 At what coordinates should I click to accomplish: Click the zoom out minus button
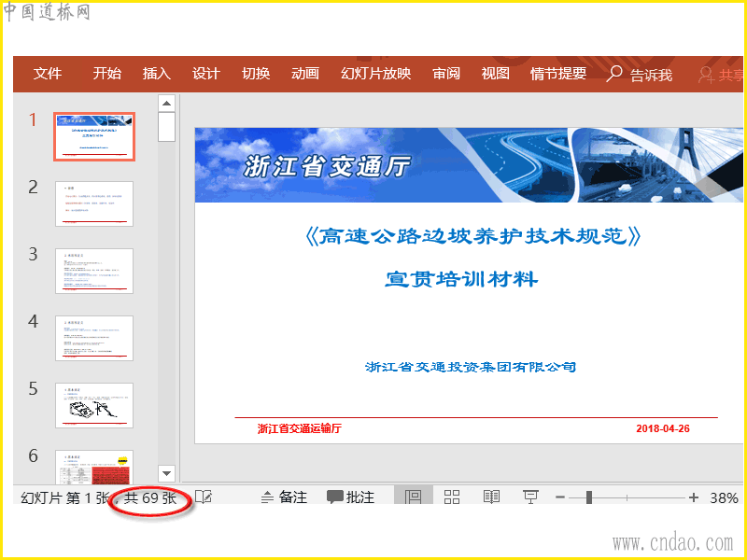pos(560,497)
